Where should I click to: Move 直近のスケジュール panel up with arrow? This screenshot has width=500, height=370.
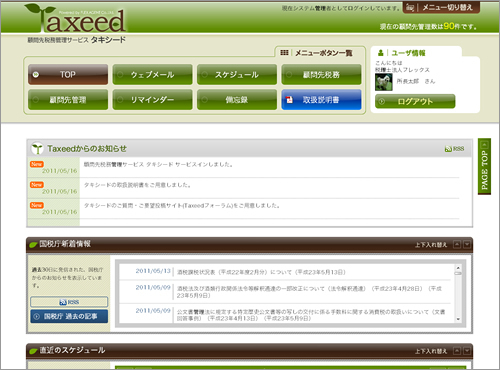pos(457,351)
